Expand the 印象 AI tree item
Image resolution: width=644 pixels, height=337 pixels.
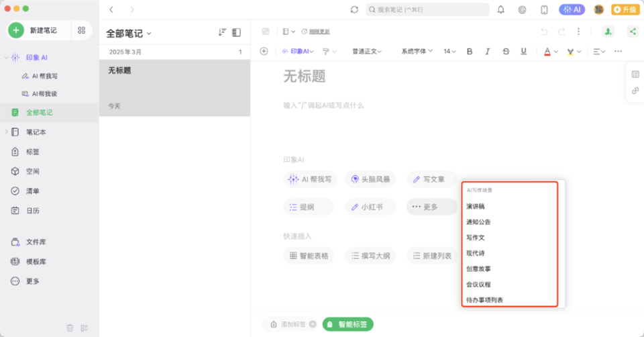pos(6,58)
